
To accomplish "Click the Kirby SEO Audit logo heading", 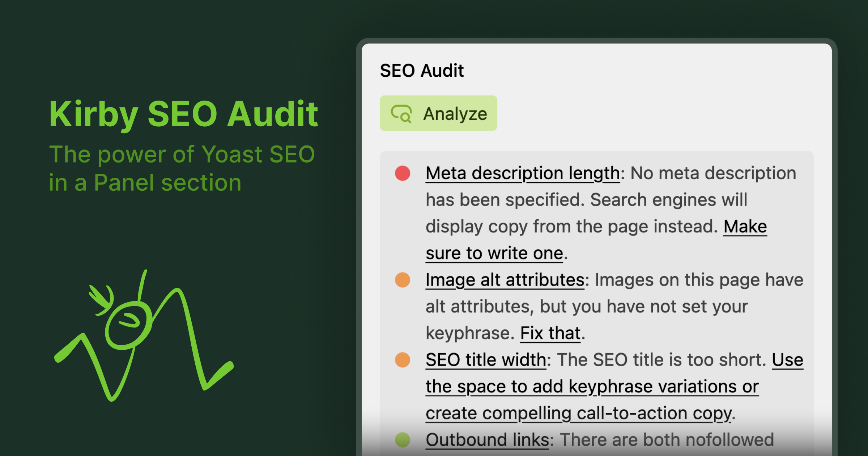I will 184,113.
